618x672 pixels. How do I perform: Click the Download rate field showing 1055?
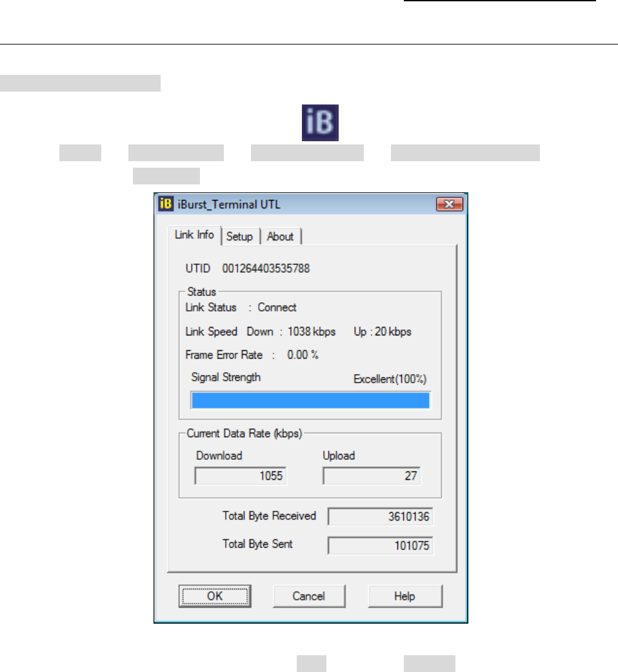[x=241, y=476]
